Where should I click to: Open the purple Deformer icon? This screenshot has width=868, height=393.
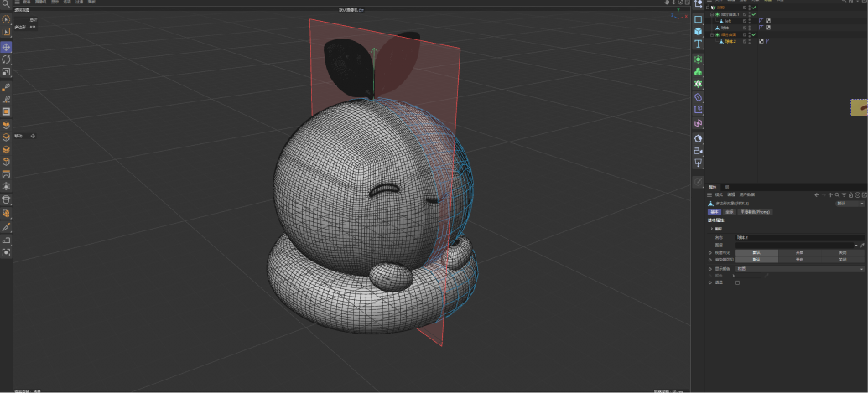click(x=698, y=96)
